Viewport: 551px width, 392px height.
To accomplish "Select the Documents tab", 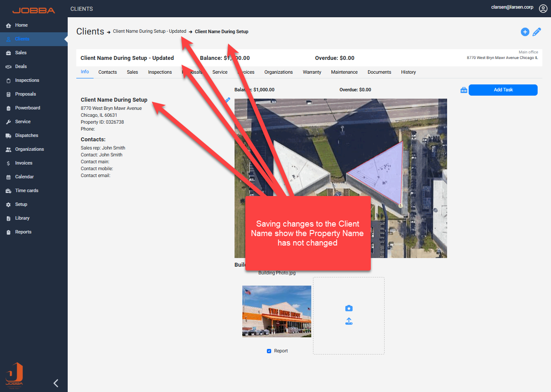I will 379,72.
